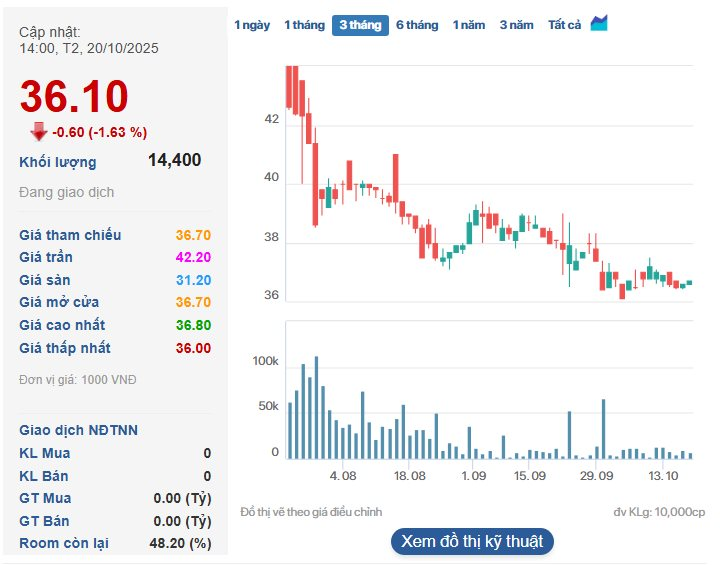The height and width of the screenshot is (565, 720).
Task: Select the active 3 tháng tab
Action: point(360,25)
